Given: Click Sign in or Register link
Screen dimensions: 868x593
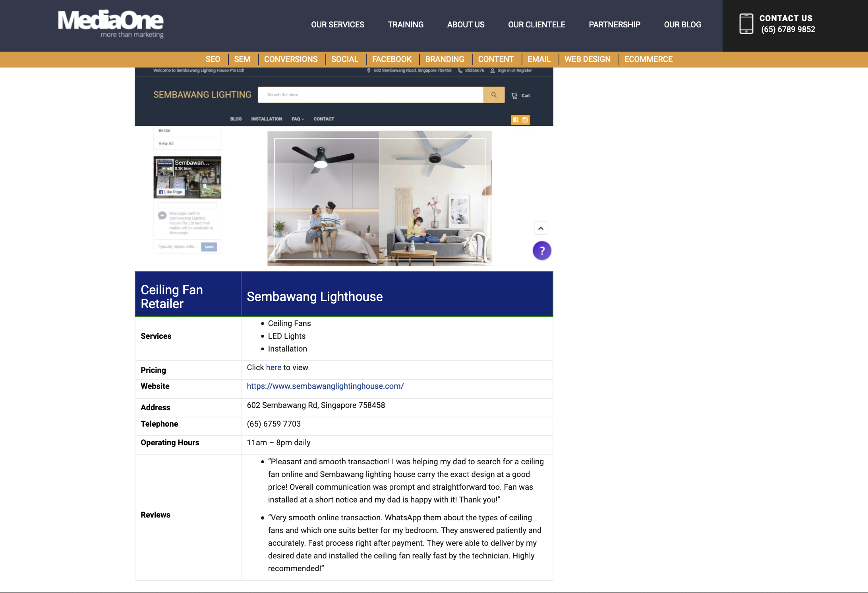Looking at the screenshot, I should 514,70.
